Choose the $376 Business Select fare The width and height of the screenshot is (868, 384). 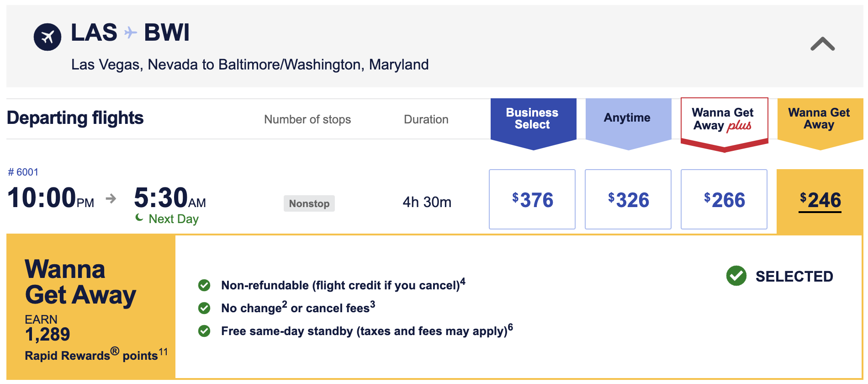[x=532, y=199]
